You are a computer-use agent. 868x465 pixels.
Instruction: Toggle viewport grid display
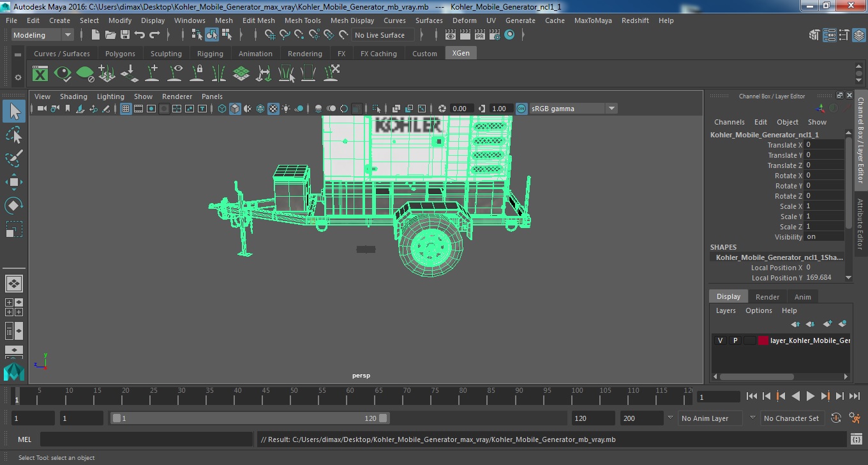coord(126,109)
